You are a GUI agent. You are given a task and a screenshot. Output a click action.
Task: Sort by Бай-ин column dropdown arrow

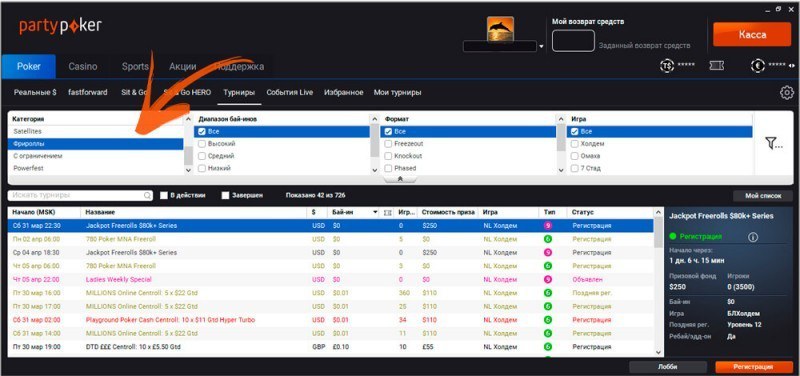(376, 212)
